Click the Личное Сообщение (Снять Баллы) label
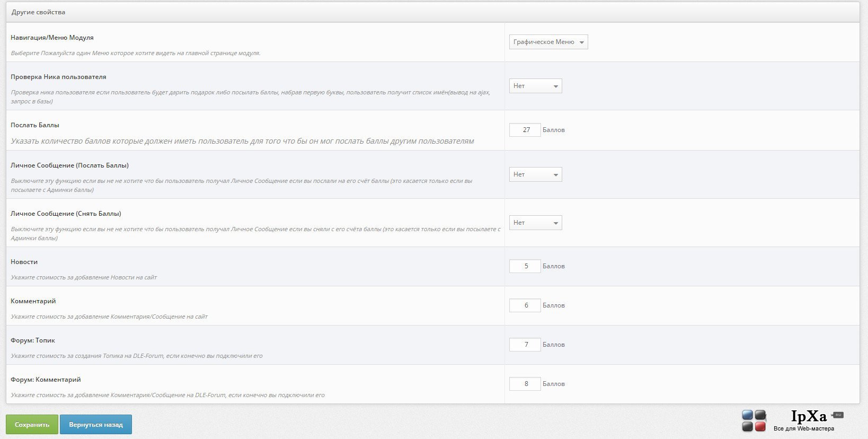 click(66, 214)
